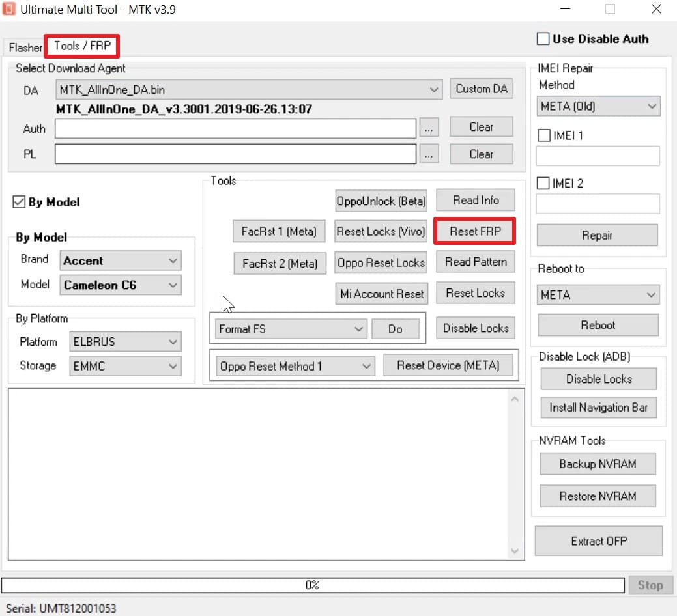Click Reset Locks (Vivo) button
677x616 pixels.
(x=381, y=231)
